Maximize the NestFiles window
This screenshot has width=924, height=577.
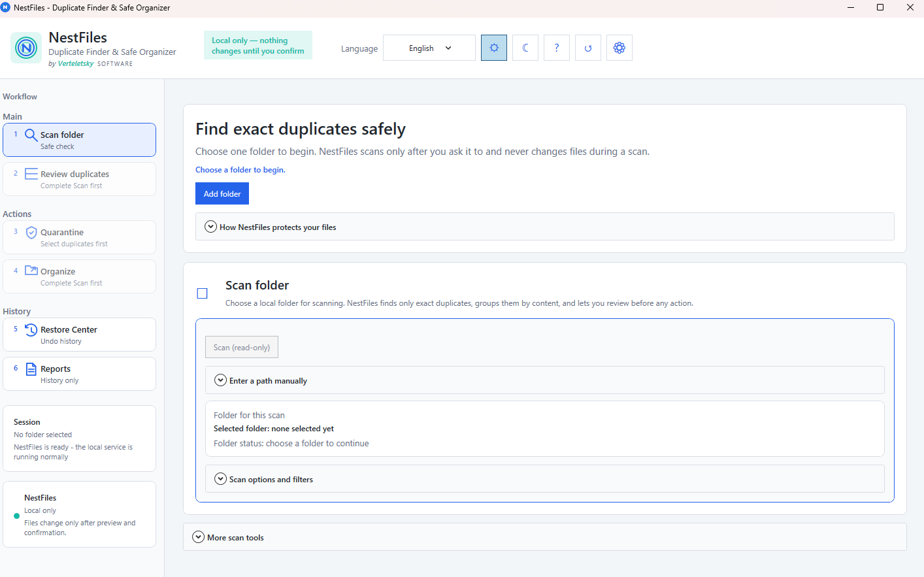click(880, 7)
